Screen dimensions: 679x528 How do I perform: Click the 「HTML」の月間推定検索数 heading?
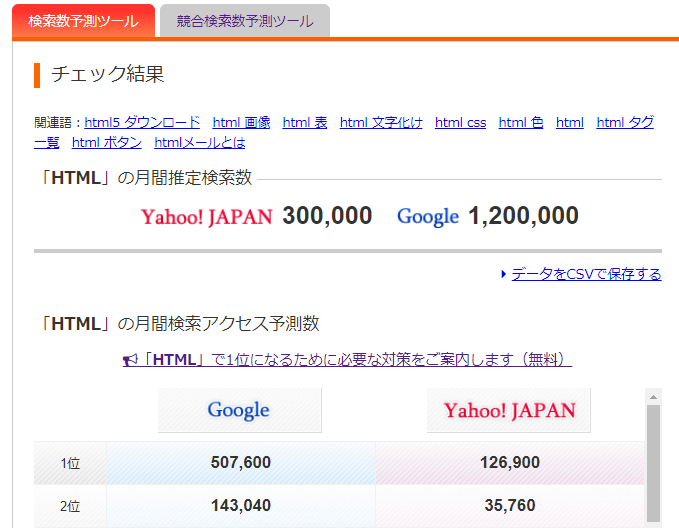(145, 178)
